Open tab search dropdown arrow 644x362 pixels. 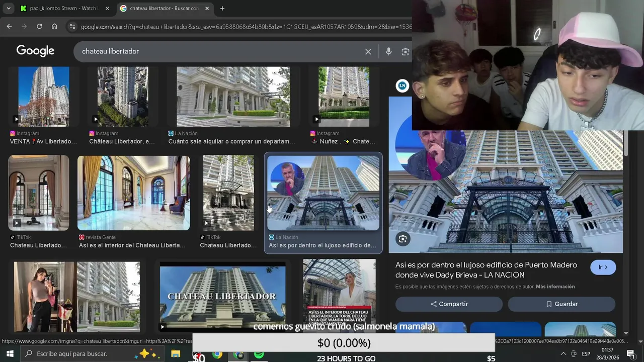[9, 8]
